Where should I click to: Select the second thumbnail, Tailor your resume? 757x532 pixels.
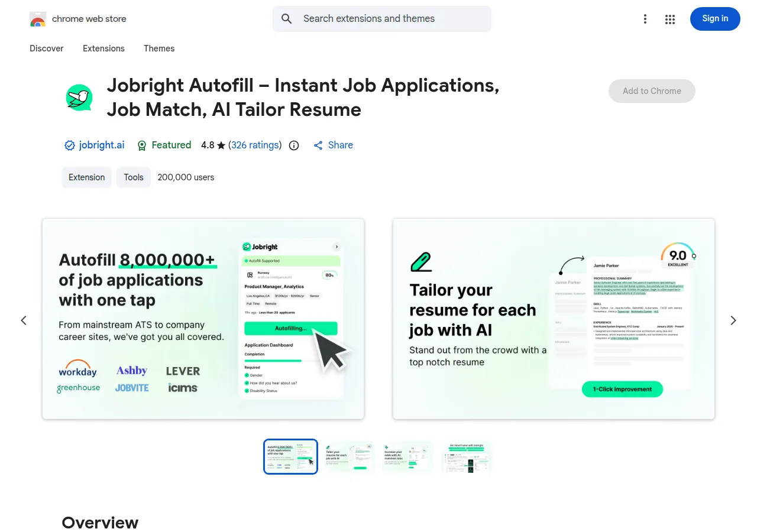tap(349, 456)
